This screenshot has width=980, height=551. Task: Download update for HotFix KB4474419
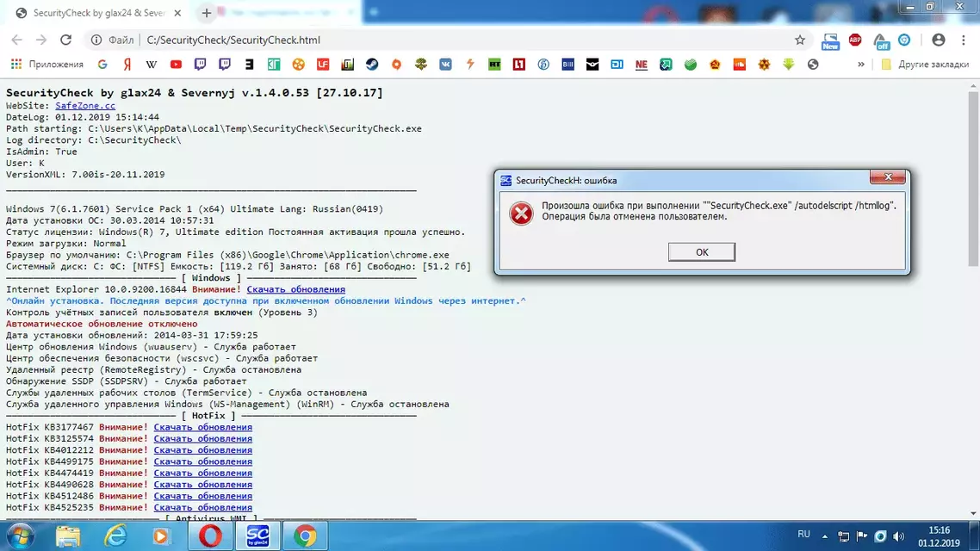coord(203,473)
